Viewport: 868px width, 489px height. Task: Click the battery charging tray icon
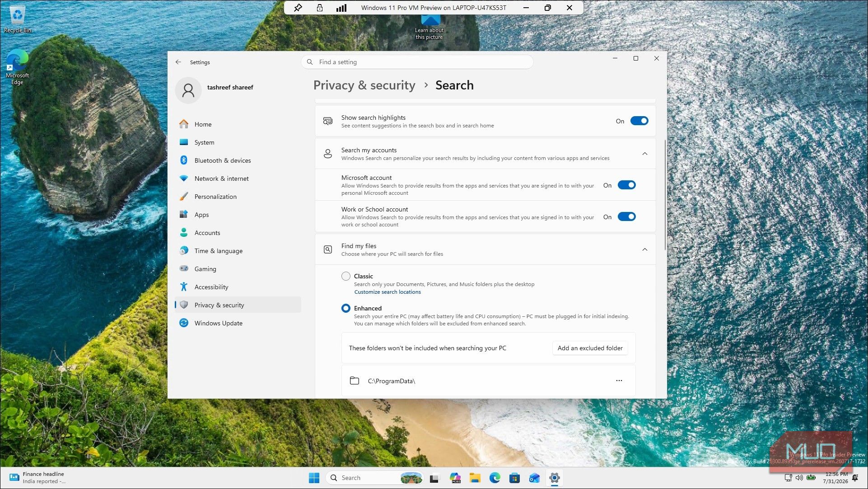[811, 478]
